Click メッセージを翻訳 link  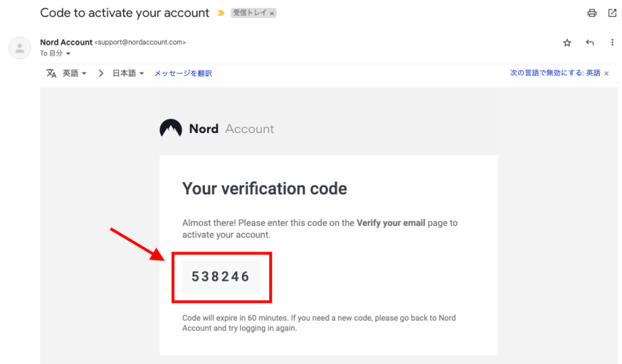coord(183,73)
